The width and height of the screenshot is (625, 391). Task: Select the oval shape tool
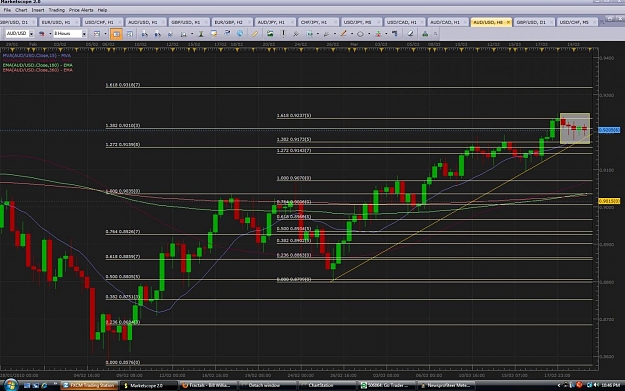[361, 34]
